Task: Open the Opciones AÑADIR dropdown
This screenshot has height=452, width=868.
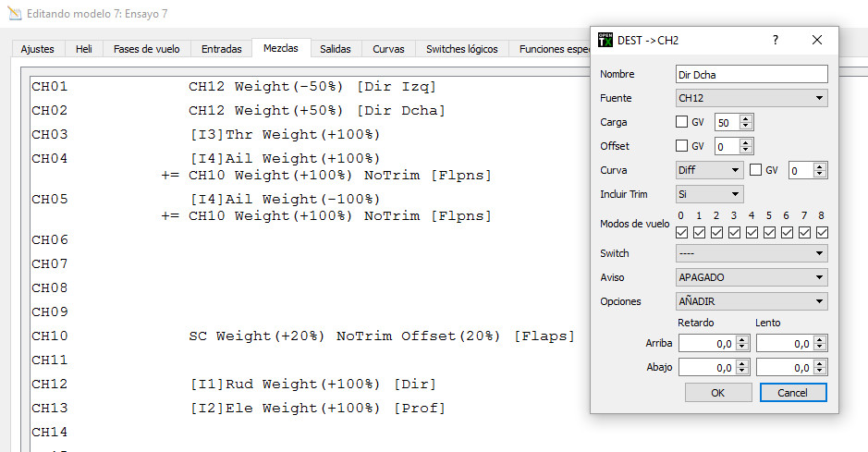Action: coord(752,301)
